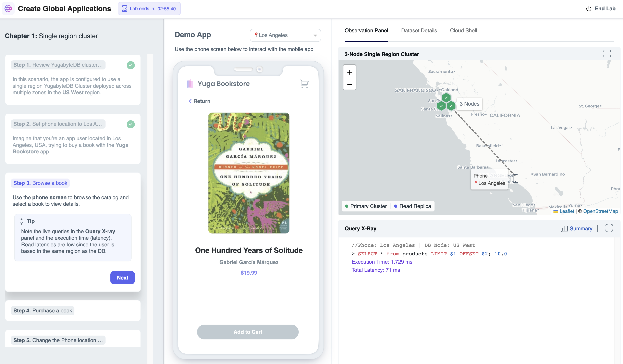Click the zoom in control on the map
Screen dimensions: 623x364
click(349, 72)
